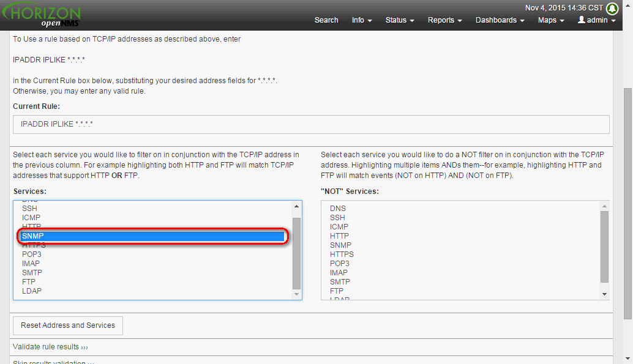633x364 pixels.
Task: Click NOT Services list scrollbar thumb
Action: point(604,247)
